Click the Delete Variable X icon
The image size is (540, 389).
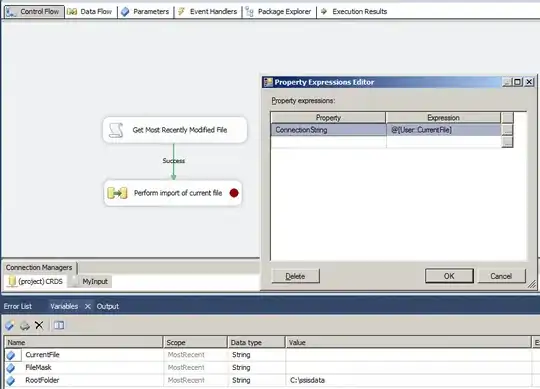tap(39, 325)
